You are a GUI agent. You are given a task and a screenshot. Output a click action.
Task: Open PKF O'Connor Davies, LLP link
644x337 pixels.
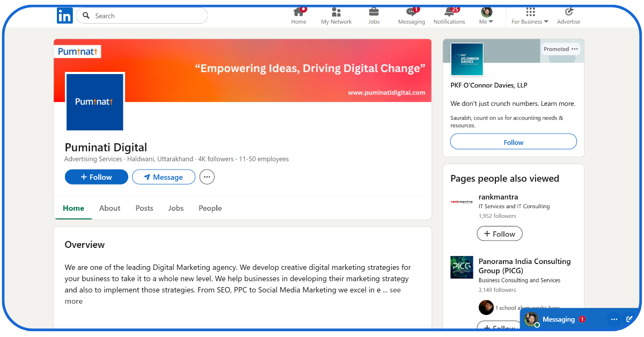point(489,85)
